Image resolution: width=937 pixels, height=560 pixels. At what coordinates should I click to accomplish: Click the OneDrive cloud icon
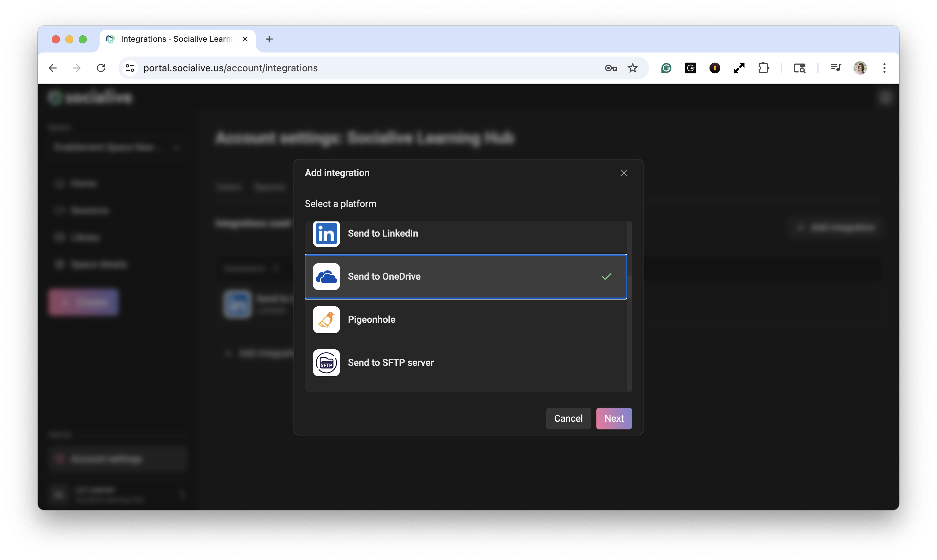(326, 277)
